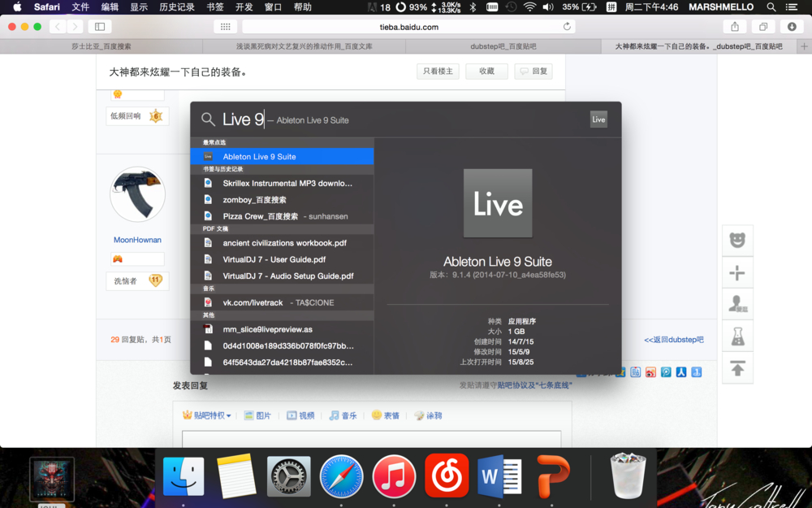This screenshot has width=812, height=508.
Task: Open MoonHownan user profile link
Action: (137, 240)
